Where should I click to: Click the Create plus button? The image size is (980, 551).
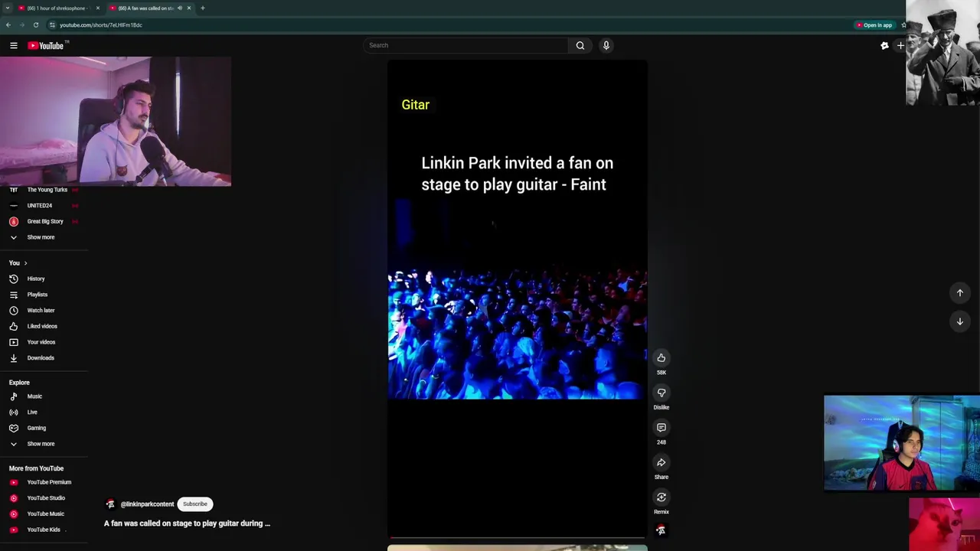pos(900,46)
